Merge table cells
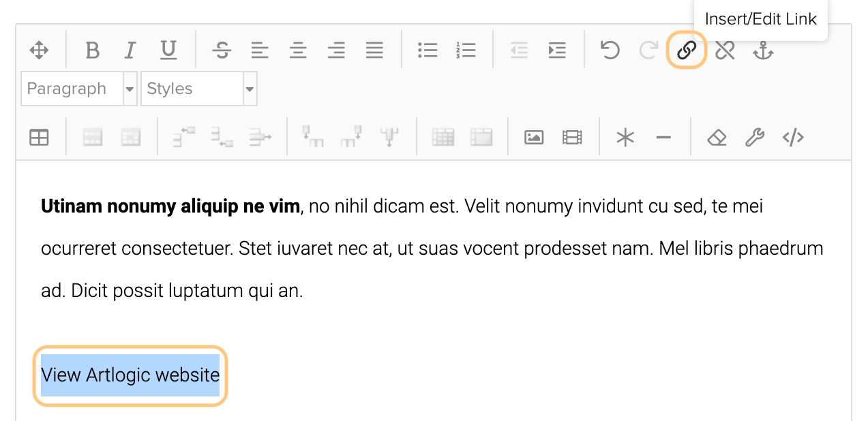 [481, 138]
